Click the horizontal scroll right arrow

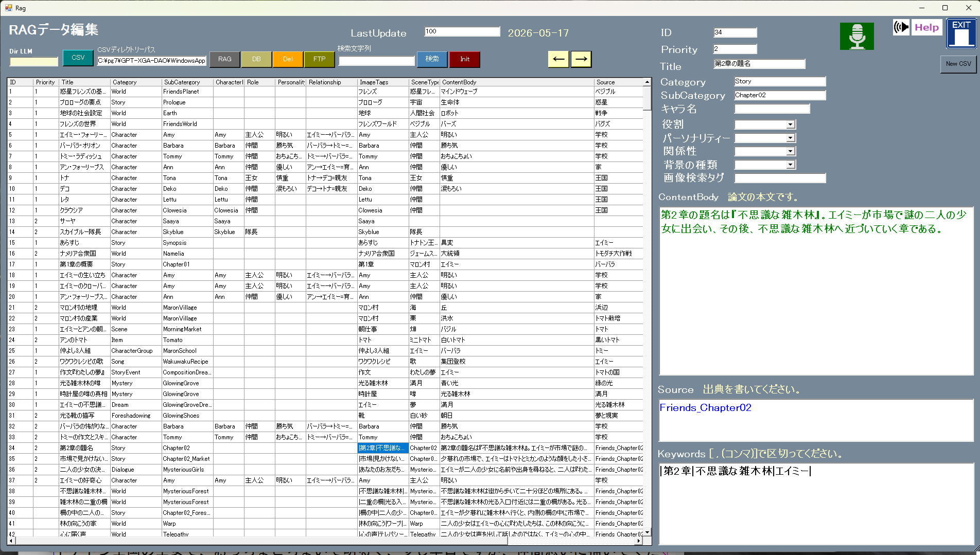(x=639, y=541)
